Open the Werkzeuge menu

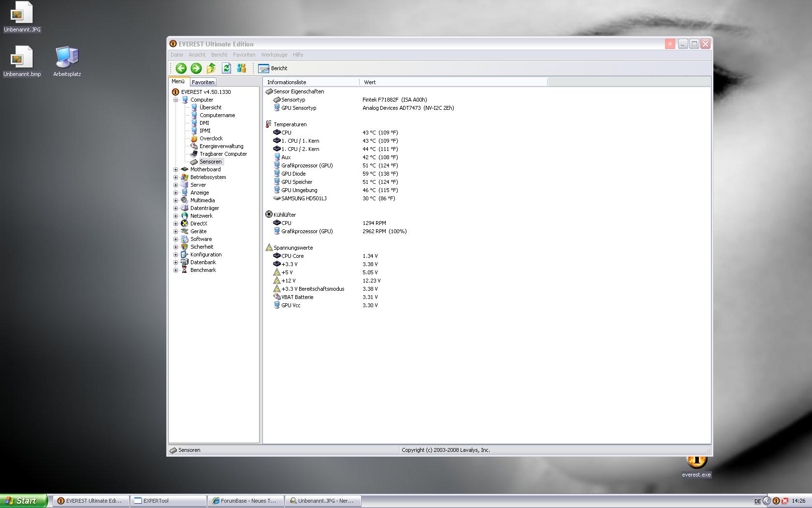274,55
